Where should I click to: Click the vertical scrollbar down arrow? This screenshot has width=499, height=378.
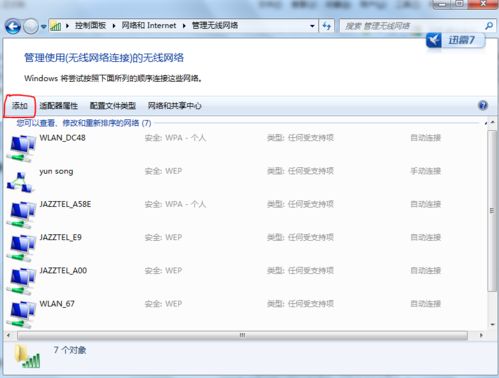coord(492,324)
